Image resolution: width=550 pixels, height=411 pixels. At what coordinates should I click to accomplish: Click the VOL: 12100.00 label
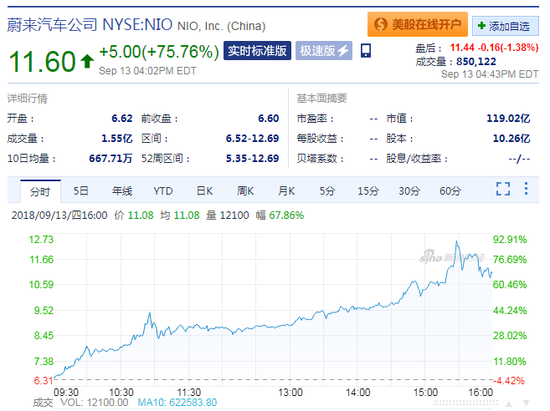tap(94, 402)
